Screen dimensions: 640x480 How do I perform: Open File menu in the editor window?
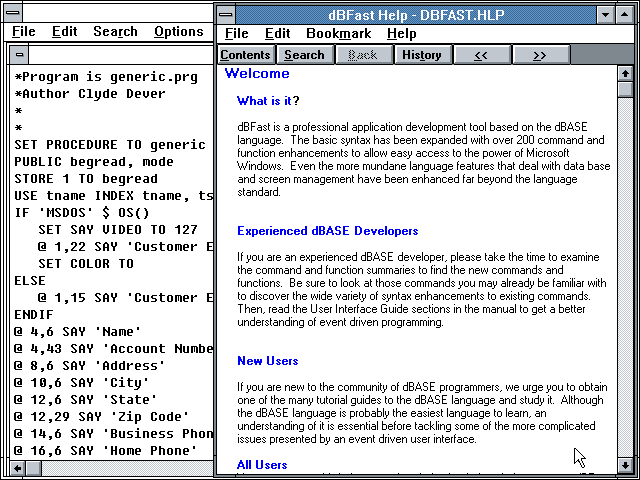(24, 31)
